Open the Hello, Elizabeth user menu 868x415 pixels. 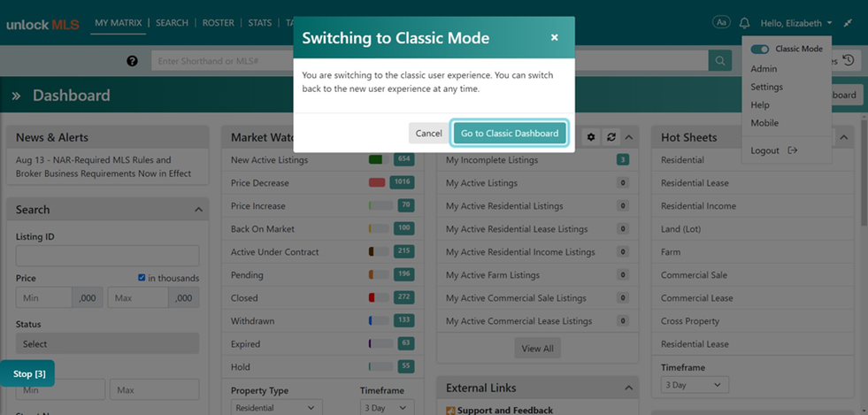coord(796,23)
